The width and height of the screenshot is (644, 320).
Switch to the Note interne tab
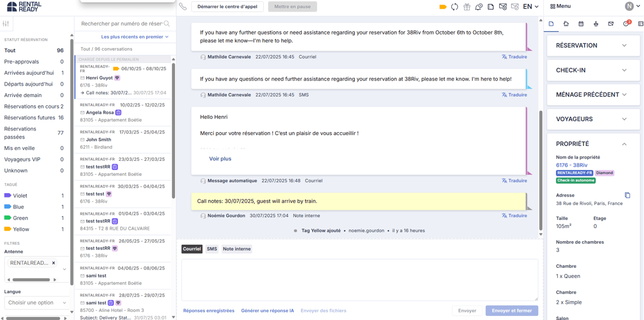[236, 249]
